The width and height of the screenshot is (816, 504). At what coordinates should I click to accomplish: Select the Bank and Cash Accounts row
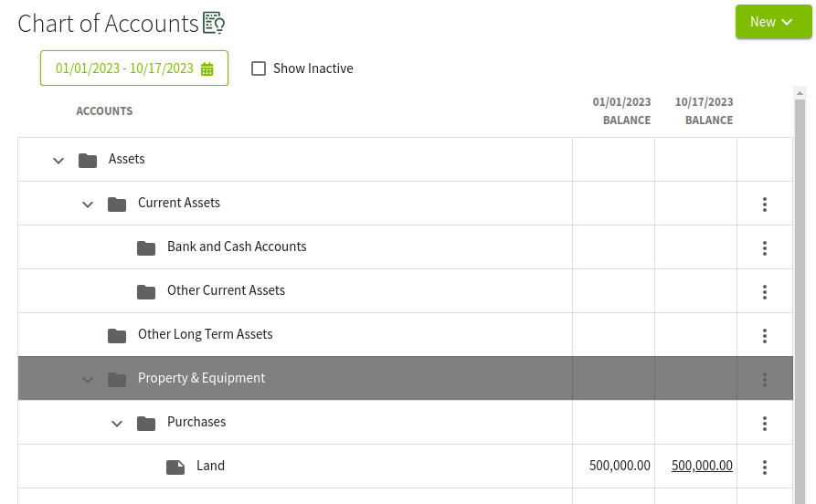coord(406,247)
